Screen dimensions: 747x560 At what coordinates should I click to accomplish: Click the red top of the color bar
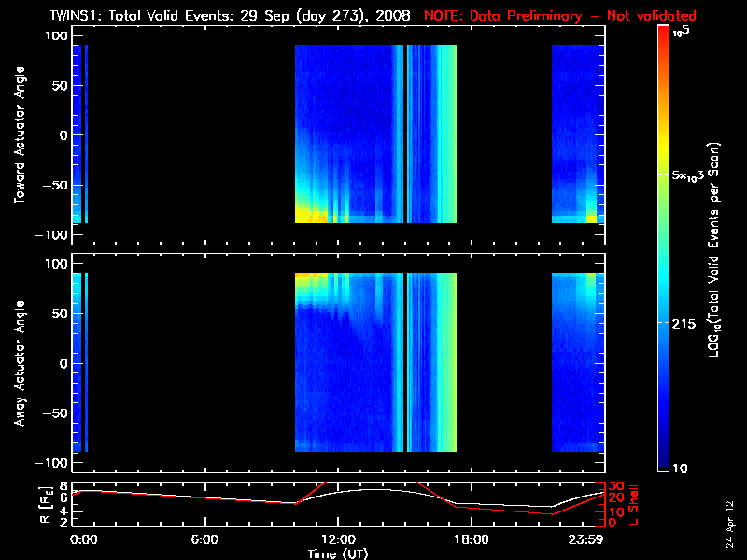(x=664, y=34)
